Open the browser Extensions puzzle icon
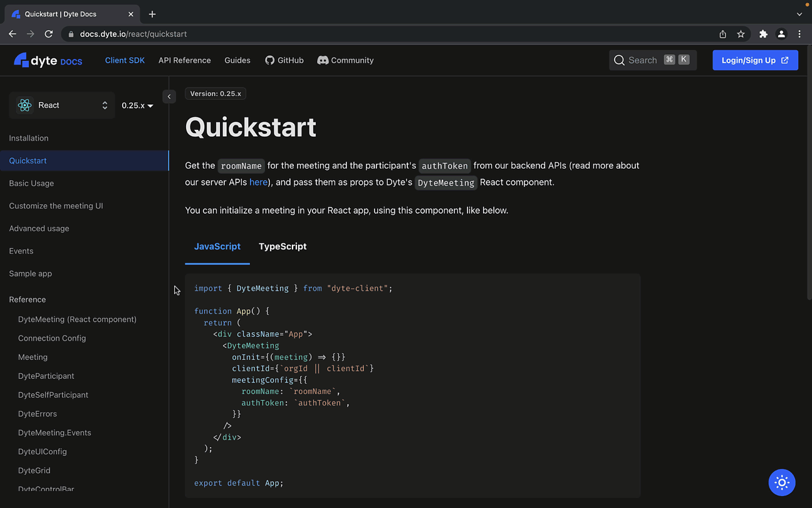The image size is (812, 508). point(763,34)
